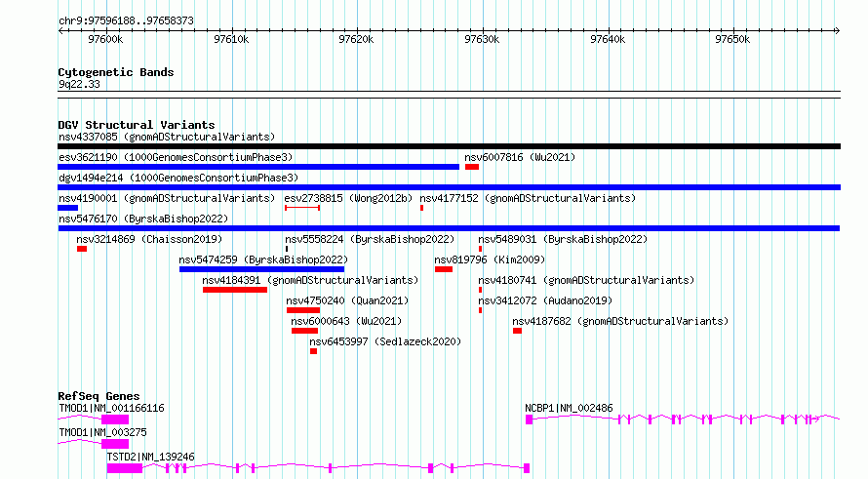Click the red nsv819796 variant bar

pos(444,269)
